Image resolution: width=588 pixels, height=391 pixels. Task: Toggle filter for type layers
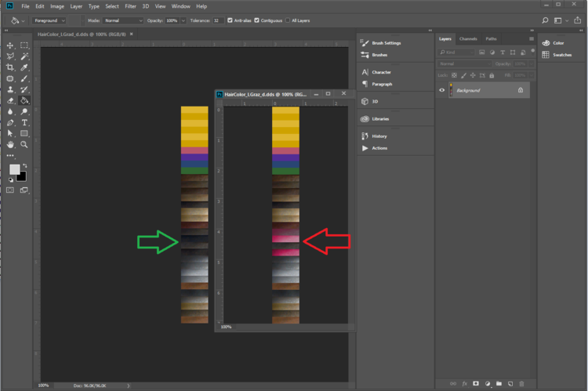pyautogui.click(x=503, y=52)
